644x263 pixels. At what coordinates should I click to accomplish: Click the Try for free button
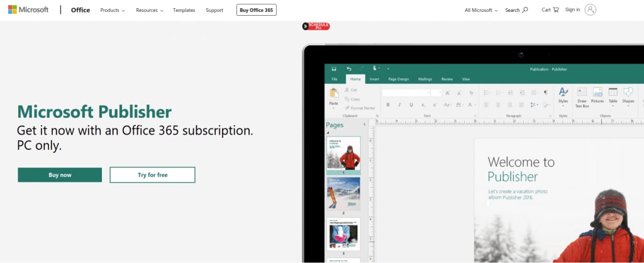(152, 175)
